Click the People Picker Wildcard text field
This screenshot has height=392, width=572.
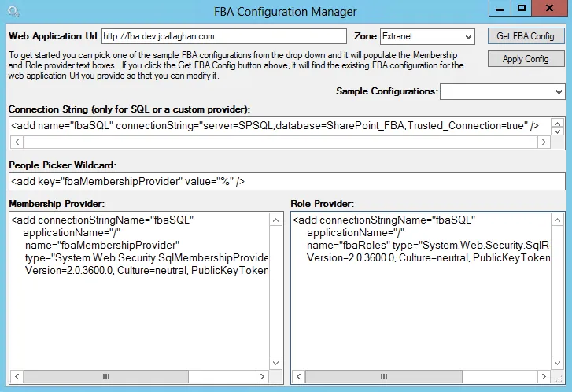click(x=286, y=181)
